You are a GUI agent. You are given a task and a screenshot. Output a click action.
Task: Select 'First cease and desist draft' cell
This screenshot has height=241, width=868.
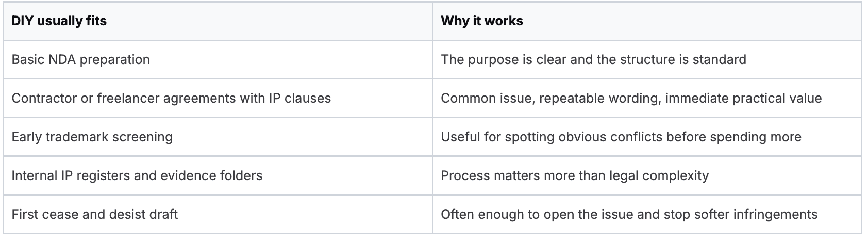tap(218, 214)
